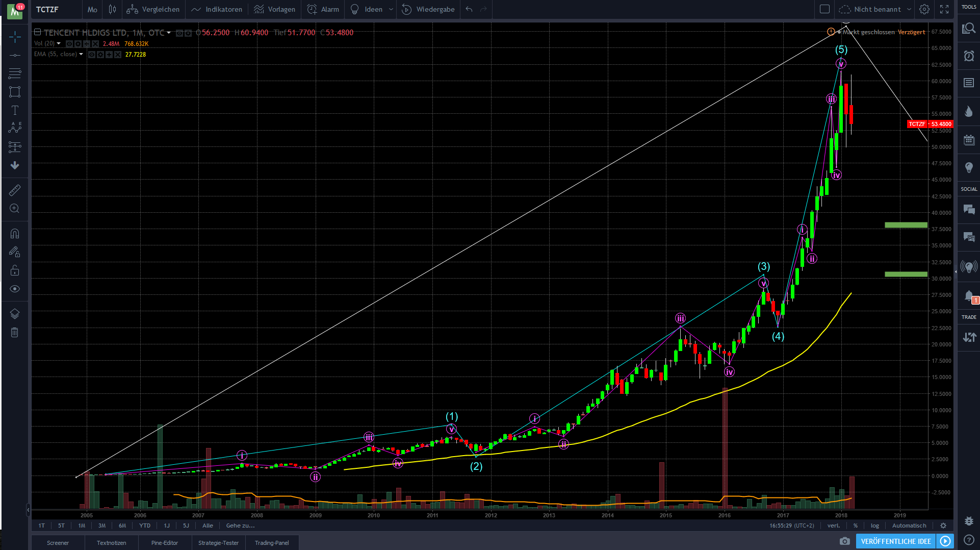The height and width of the screenshot is (550, 980).
Task: Toggle visibility of EMA (55, close) indicator
Action: (x=92, y=55)
